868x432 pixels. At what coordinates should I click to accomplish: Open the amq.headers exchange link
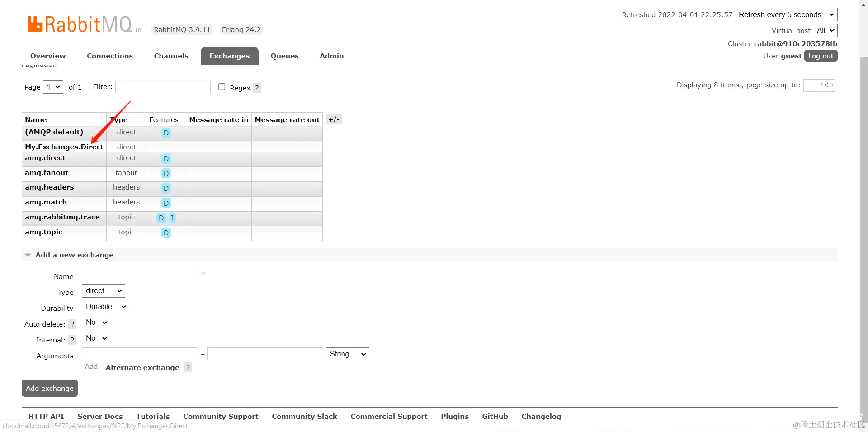pos(49,187)
